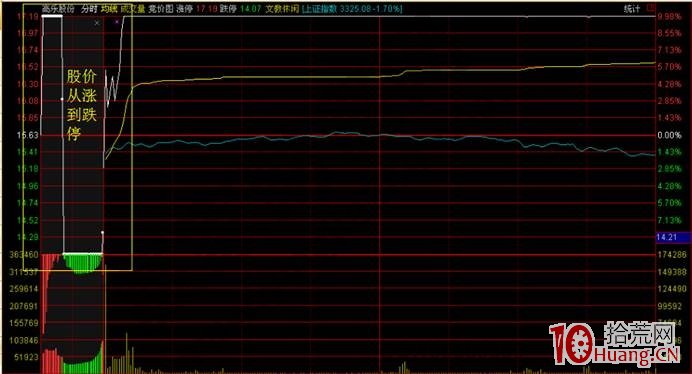Screen dimensions: 692x374
Task: Click the purple x marker near opening
Action: (117, 21)
